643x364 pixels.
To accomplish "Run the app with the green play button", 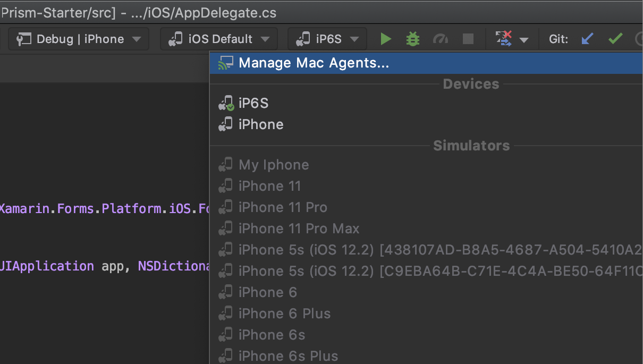I will [386, 39].
